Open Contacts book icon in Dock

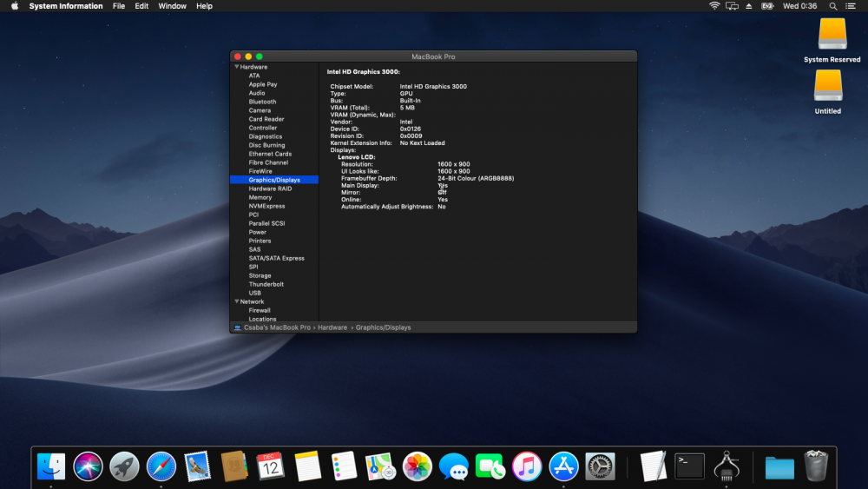tap(234, 466)
